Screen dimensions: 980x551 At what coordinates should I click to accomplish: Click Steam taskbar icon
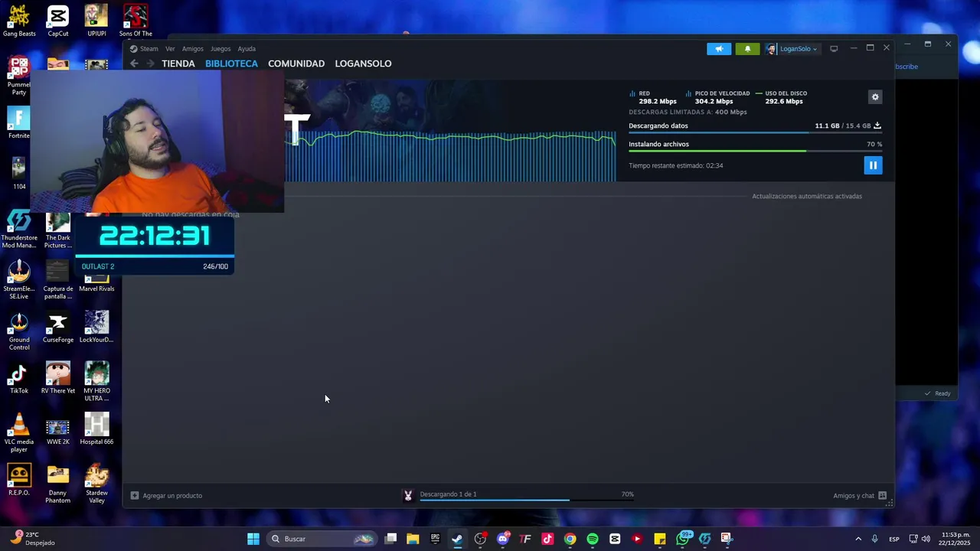457,539
